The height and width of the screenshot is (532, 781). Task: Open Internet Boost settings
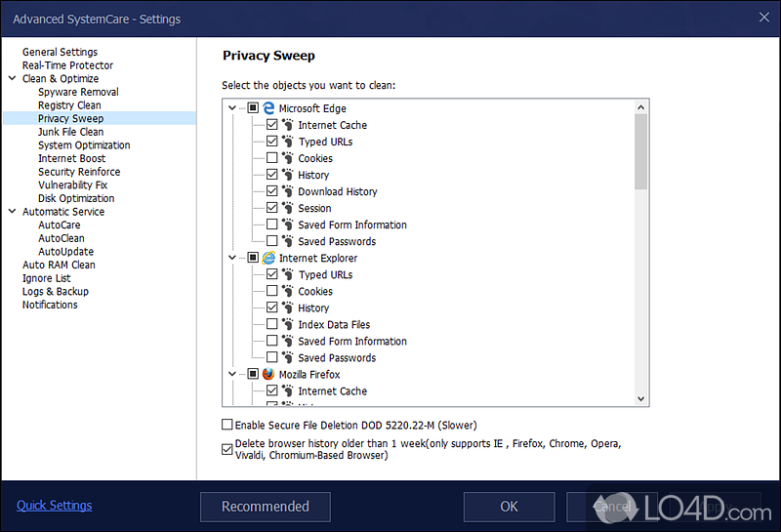[71, 158]
